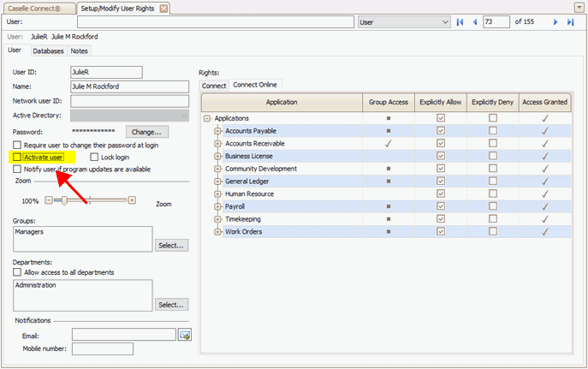
Task: Click the email send icon beside Email field
Action: click(185, 335)
